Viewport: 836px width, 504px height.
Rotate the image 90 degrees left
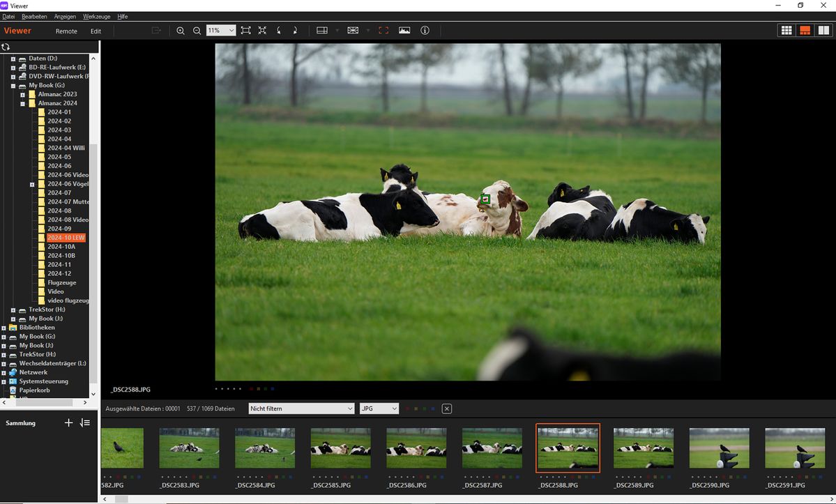279,30
